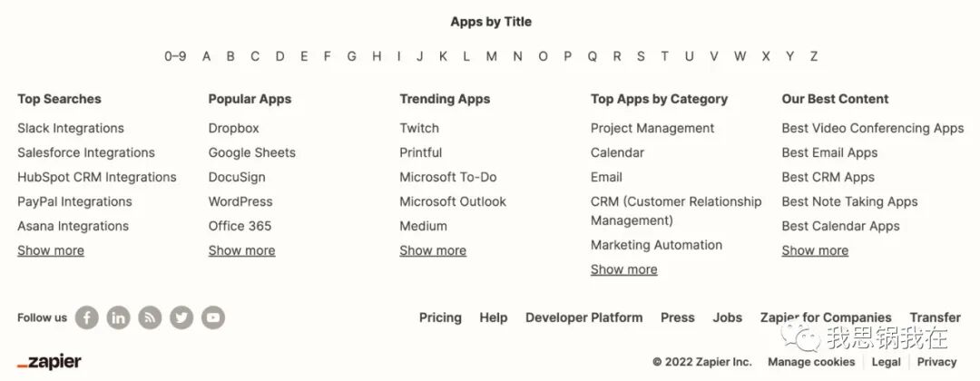Open Zapier's YouTube channel icon
980x381 pixels.
(212, 317)
